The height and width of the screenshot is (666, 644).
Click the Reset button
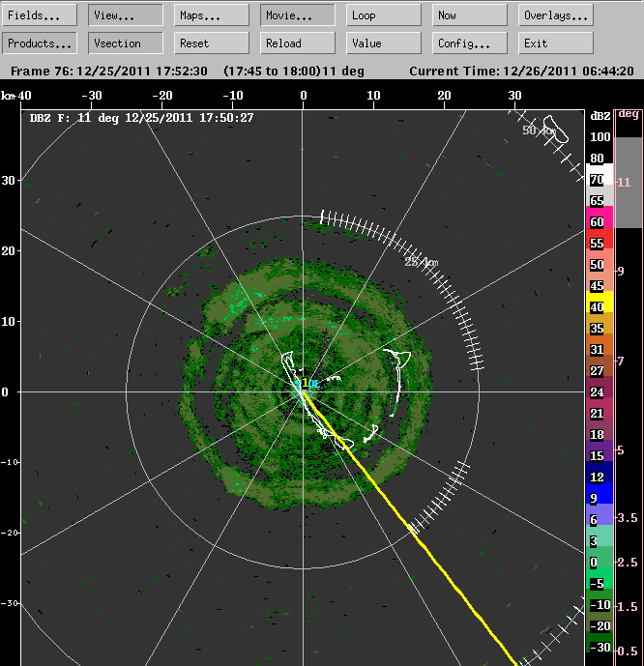212,43
